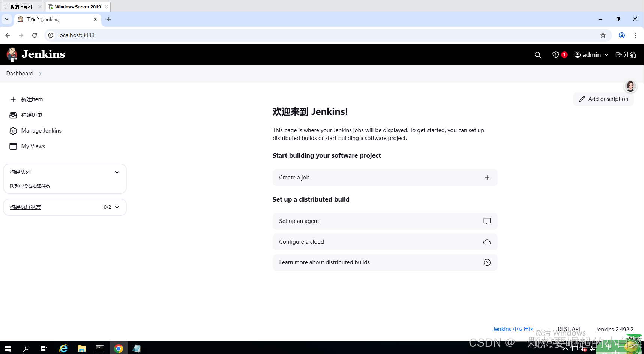Screen dimensions: 644x354
Task: Click the Dashboard breadcrumb link
Action: (20, 74)
